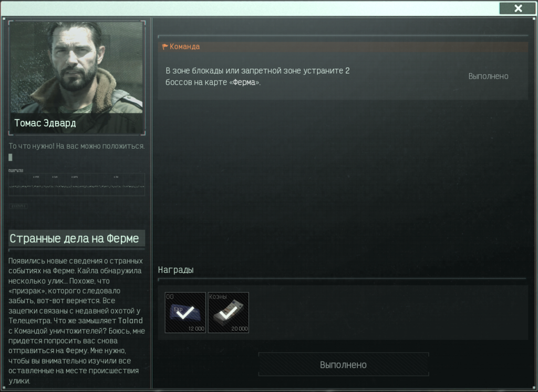Click the blinking cursor block under the quote
The width and height of the screenshot is (538, 392).
[x=11, y=157]
